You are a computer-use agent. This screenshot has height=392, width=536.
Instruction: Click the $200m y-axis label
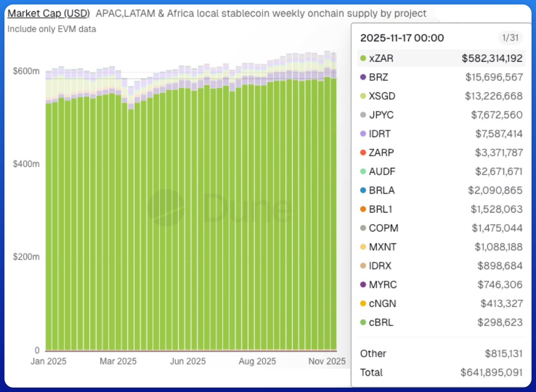[26, 258]
